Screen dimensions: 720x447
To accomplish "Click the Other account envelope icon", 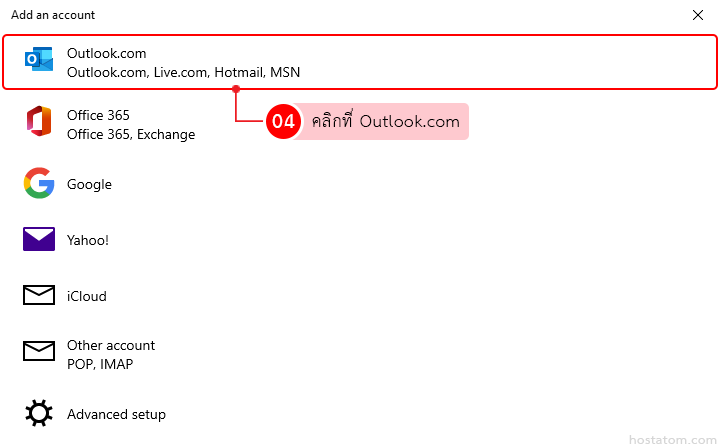I will click(39, 352).
